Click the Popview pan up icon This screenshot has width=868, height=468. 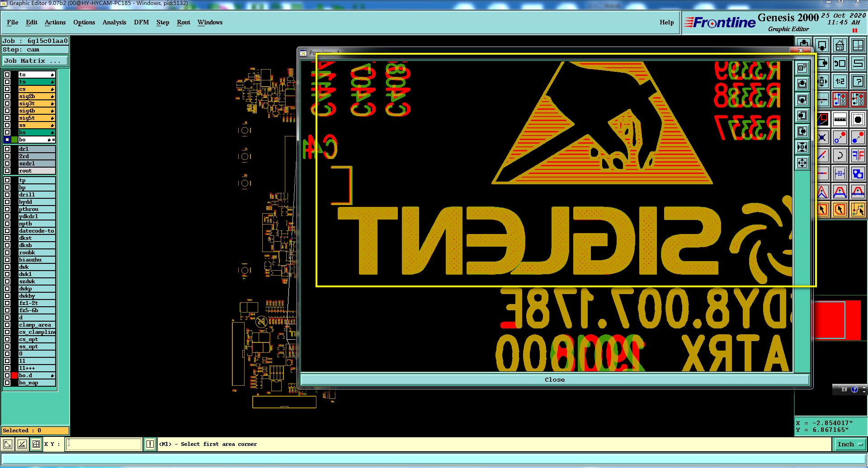(802, 84)
